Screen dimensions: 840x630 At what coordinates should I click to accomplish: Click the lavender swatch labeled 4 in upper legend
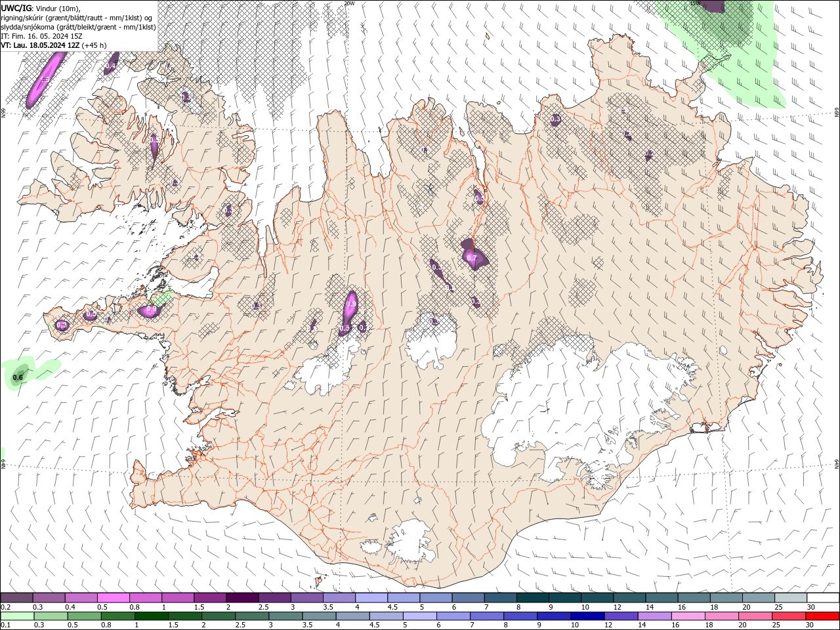[x=371, y=598]
